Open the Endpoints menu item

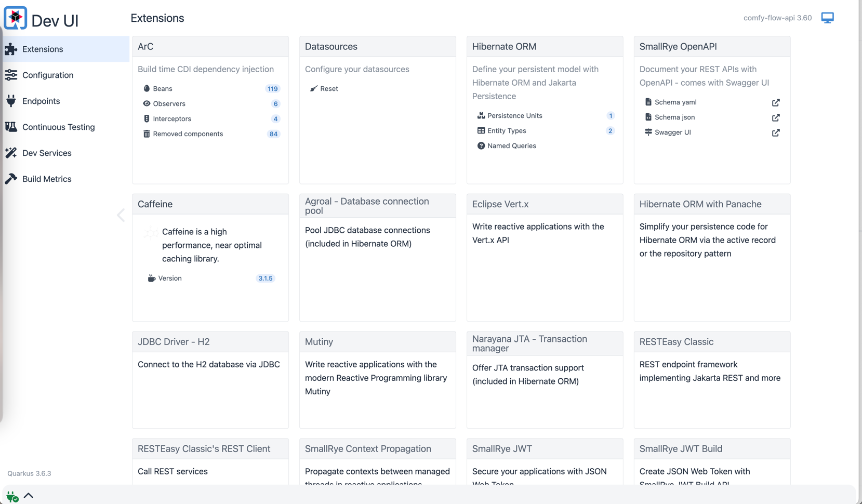(64, 101)
